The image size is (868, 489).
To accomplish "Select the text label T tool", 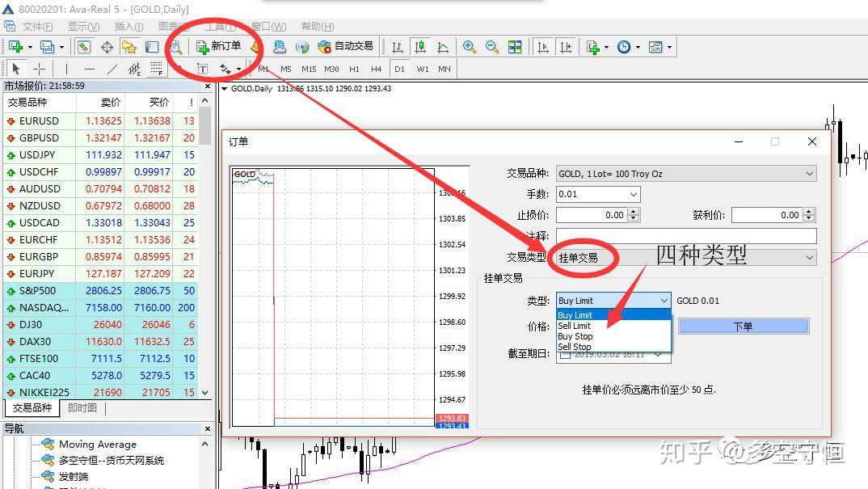I will (203, 69).
